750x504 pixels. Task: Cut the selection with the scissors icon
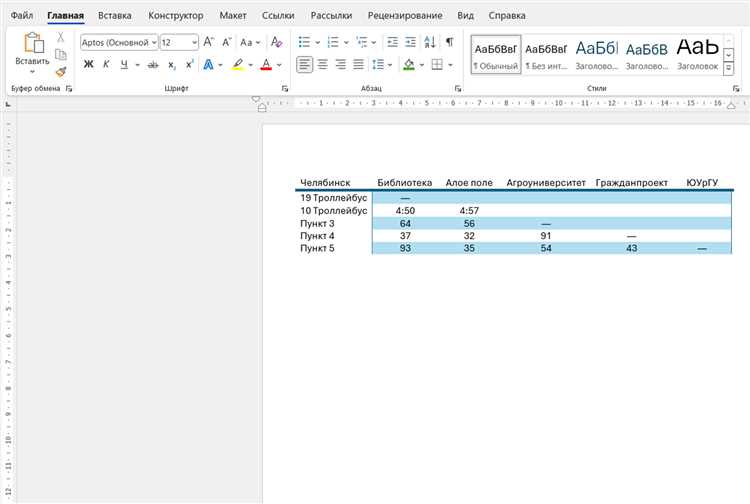(61, 37)
